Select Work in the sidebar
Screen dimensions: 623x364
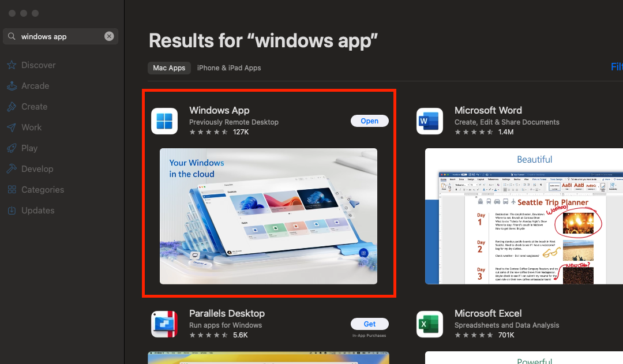coord(31,127)
